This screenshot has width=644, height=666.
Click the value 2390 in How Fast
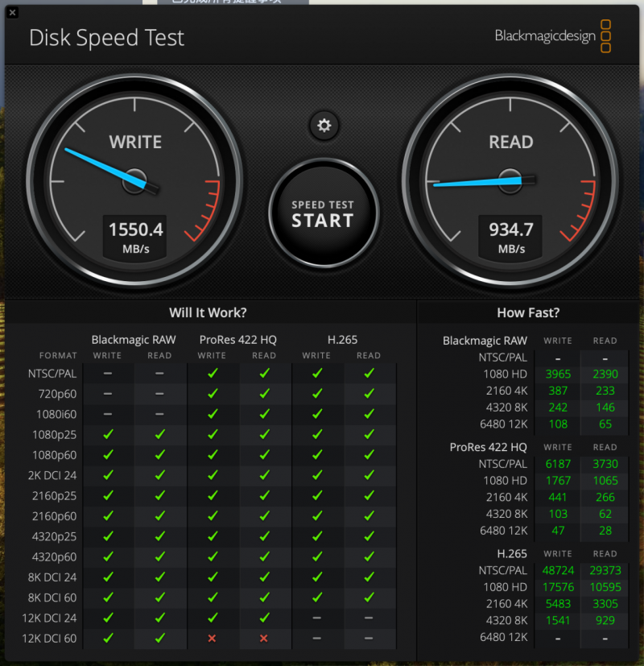click(605, 374)
